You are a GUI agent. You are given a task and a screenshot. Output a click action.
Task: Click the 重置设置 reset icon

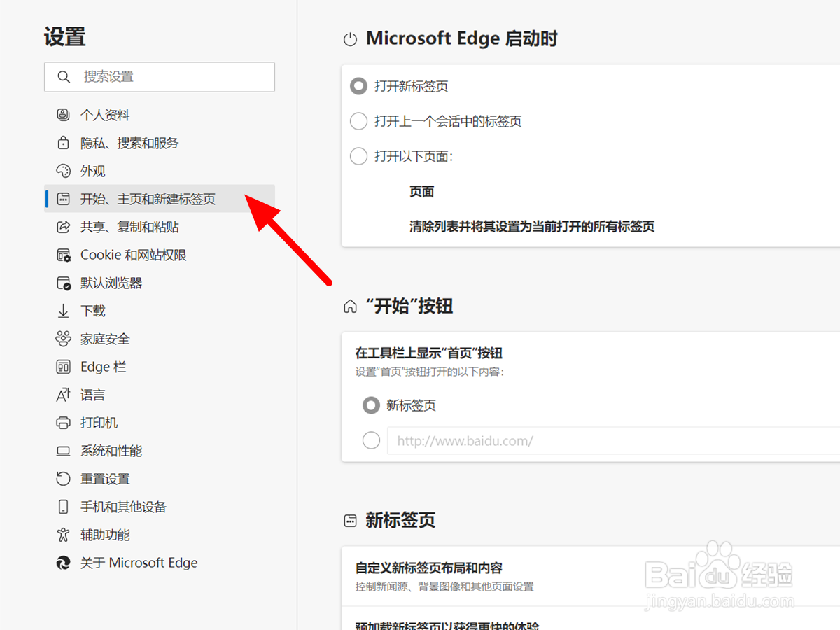(64, 479)
